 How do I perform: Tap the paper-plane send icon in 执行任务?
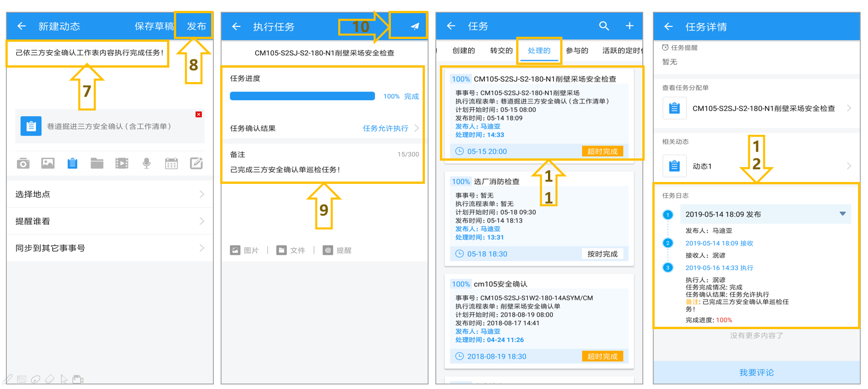(x=414, y=26)
